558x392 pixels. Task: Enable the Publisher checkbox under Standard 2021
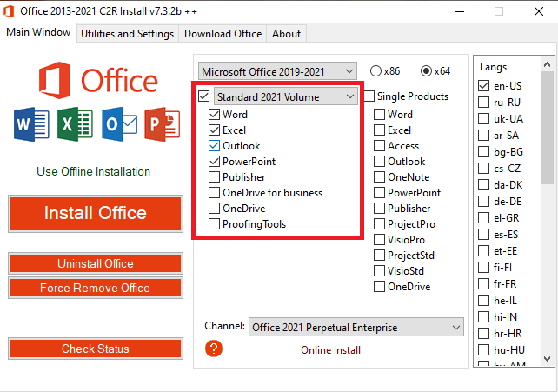(215, 177)
